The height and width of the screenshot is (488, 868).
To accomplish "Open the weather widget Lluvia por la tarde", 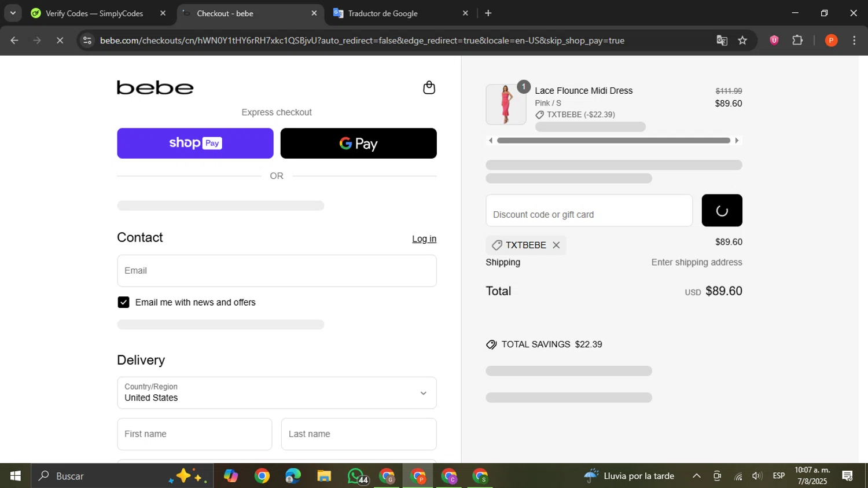I will point(629,476).
